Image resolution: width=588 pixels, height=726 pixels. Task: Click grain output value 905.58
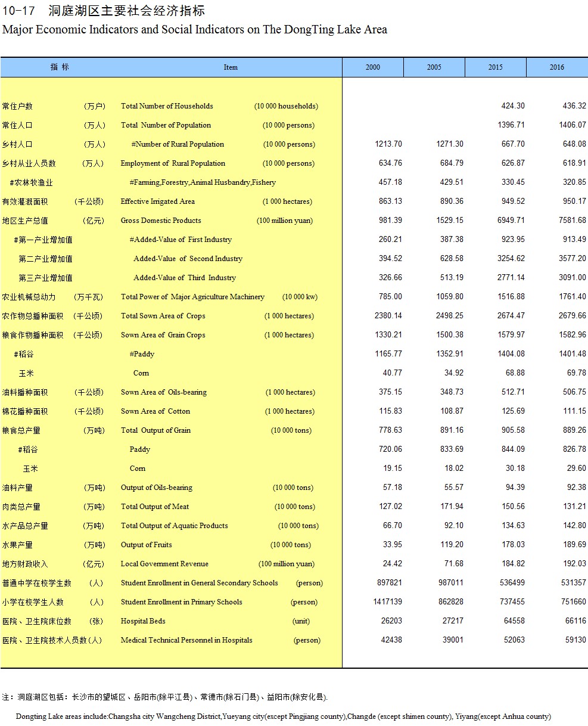pyautogui.click(x=513, y=430)
